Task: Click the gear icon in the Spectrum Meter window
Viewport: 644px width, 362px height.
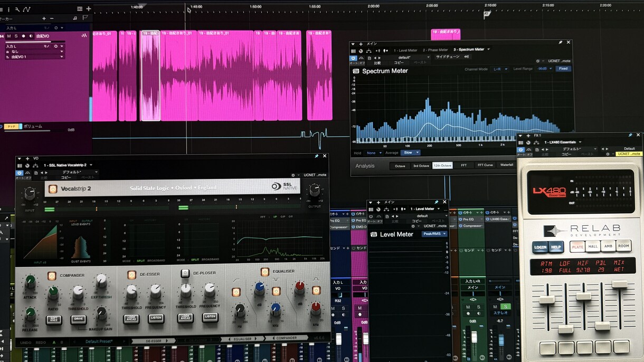Action: [x=537, y=61]
